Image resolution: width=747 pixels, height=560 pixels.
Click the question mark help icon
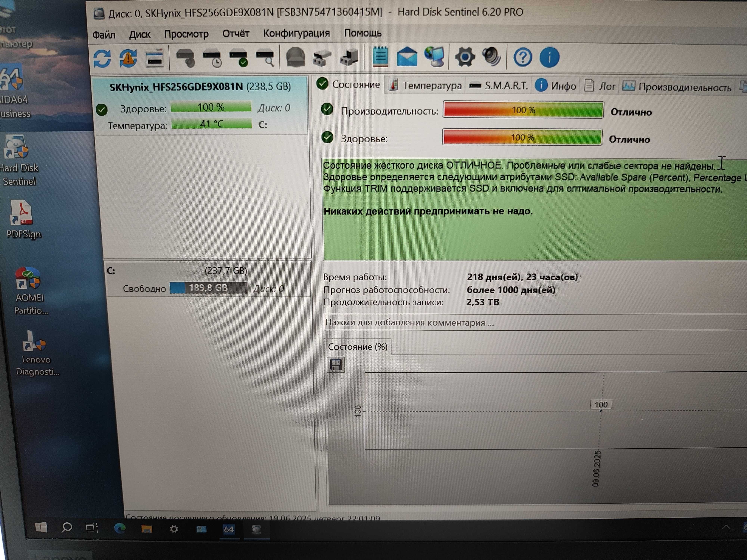point(522,57)
